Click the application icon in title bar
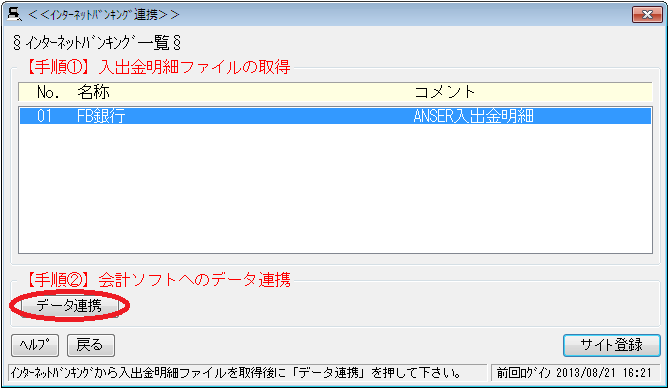Screen dimensions: 669x389 pos(14,14)
